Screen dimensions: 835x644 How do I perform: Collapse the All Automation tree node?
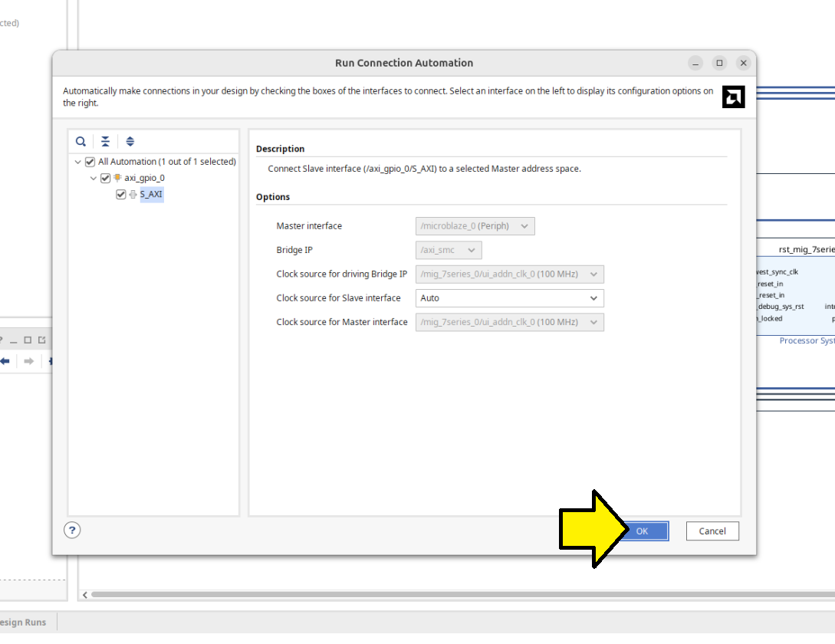pyautogui.click(x=78, y=162)
